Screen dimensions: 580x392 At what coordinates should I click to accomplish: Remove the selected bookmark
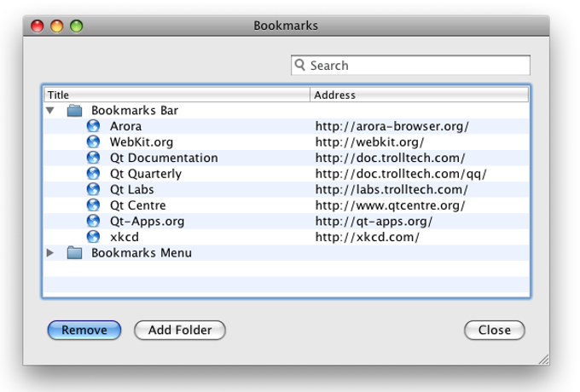point(84,330)
